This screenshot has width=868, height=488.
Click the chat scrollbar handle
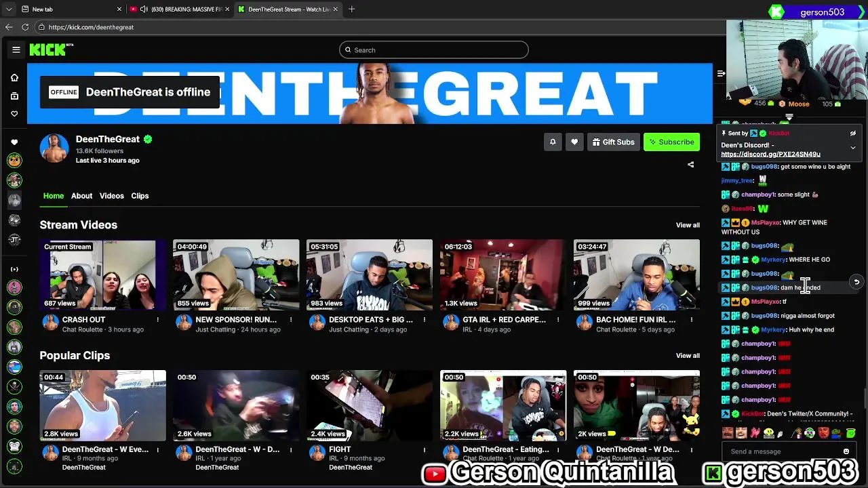[865, 396]
